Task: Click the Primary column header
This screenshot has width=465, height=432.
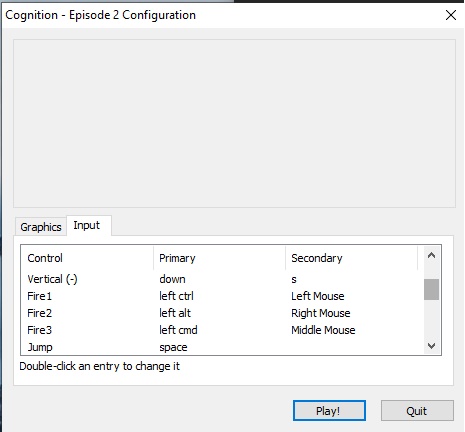Action: pos(220,258)
